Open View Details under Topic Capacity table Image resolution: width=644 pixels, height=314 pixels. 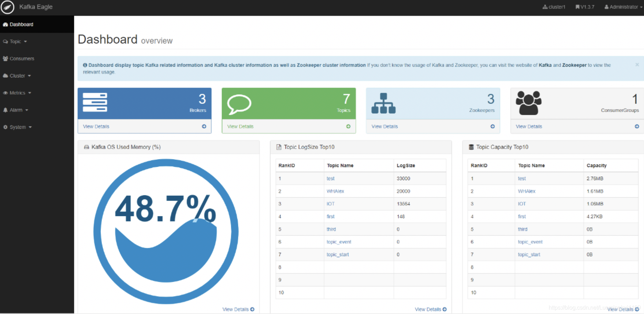coord(623,309)
